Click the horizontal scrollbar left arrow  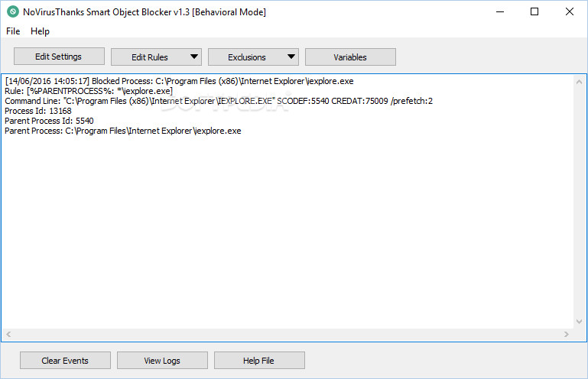coord(8,334)
